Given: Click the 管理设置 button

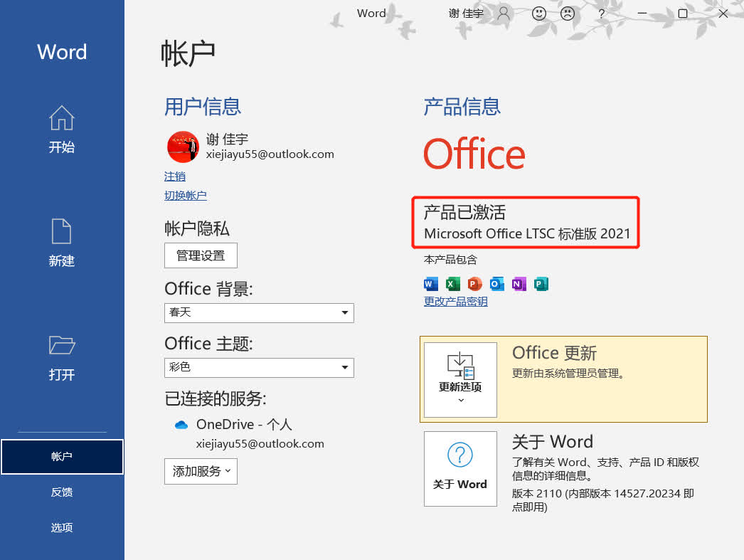Looking at the screenshot, I should click(201, 255).
